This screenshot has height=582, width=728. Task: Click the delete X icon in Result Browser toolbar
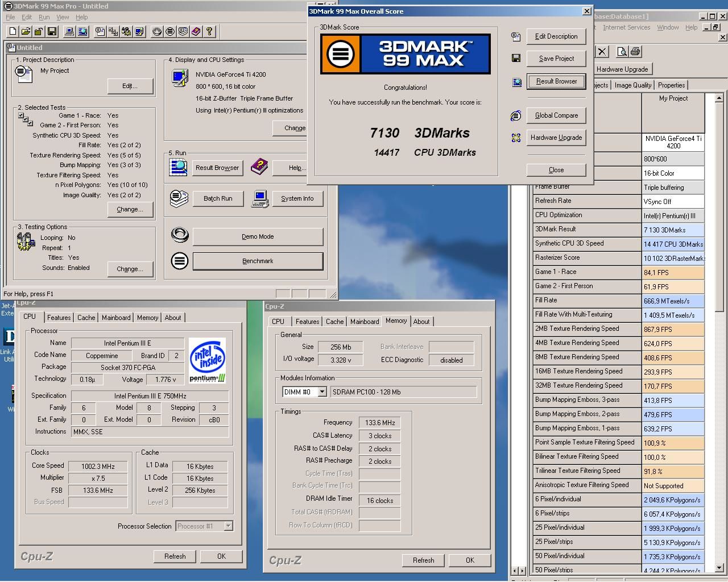[x=602, y=52]
